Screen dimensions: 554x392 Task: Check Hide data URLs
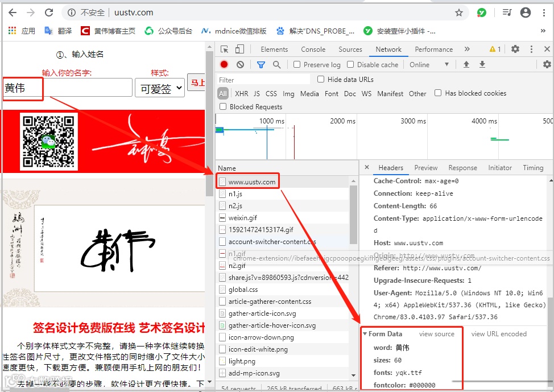point(321,79)
